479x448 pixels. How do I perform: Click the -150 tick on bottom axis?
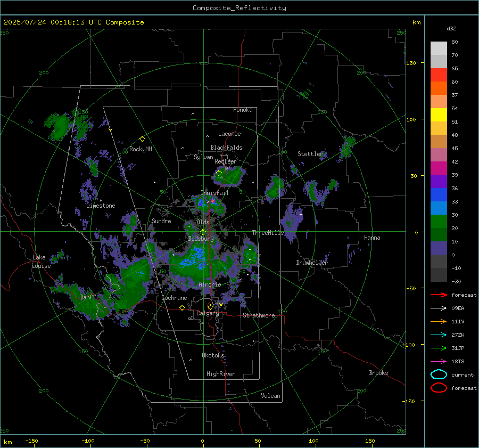pos(31,441)
